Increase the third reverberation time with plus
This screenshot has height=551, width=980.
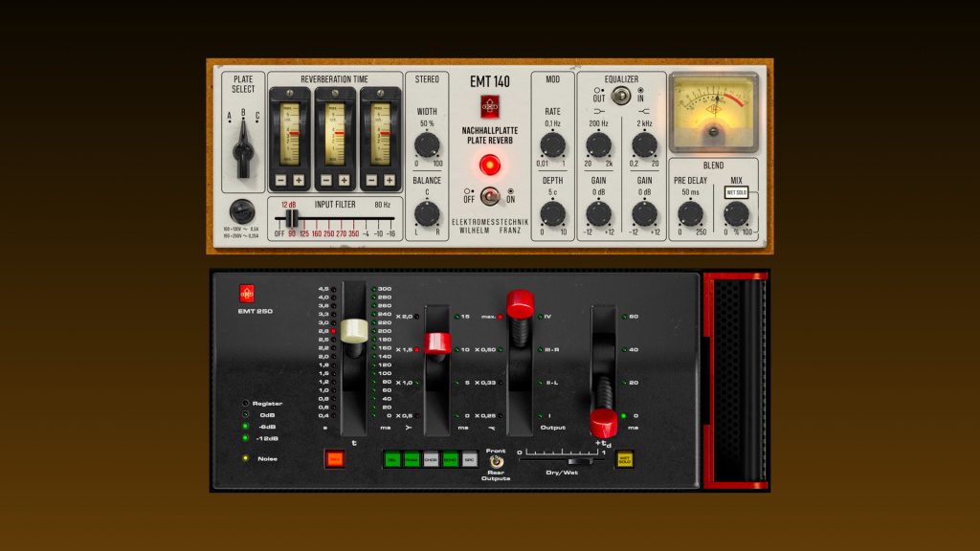pos(390,181)
